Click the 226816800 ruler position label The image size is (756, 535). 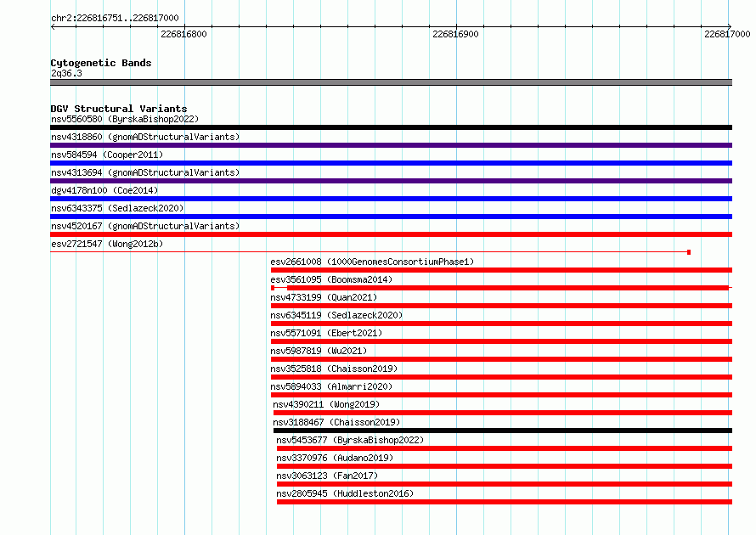[x=183, y=34]
